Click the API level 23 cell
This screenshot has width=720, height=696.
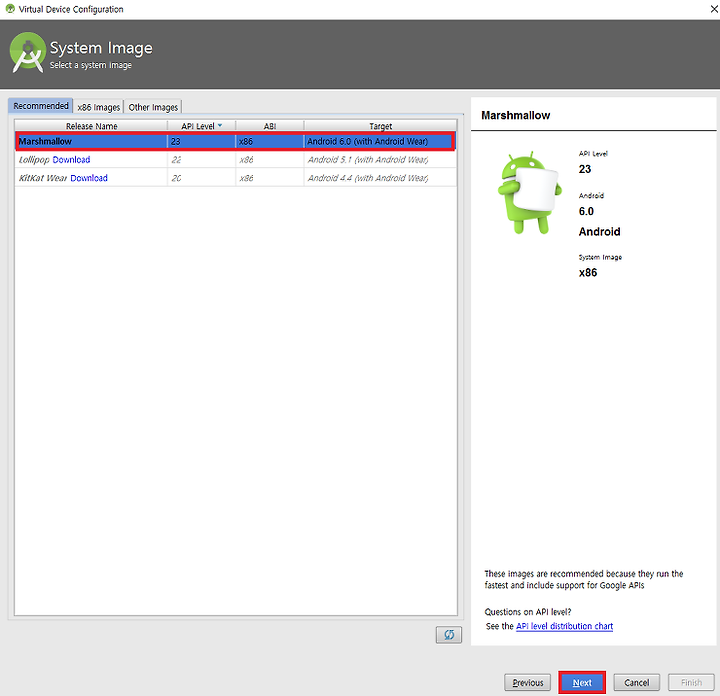(201, 141)
